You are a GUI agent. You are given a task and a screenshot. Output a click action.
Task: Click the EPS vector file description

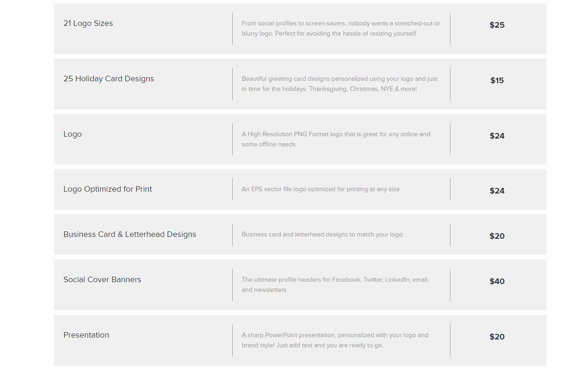[320, 189]
